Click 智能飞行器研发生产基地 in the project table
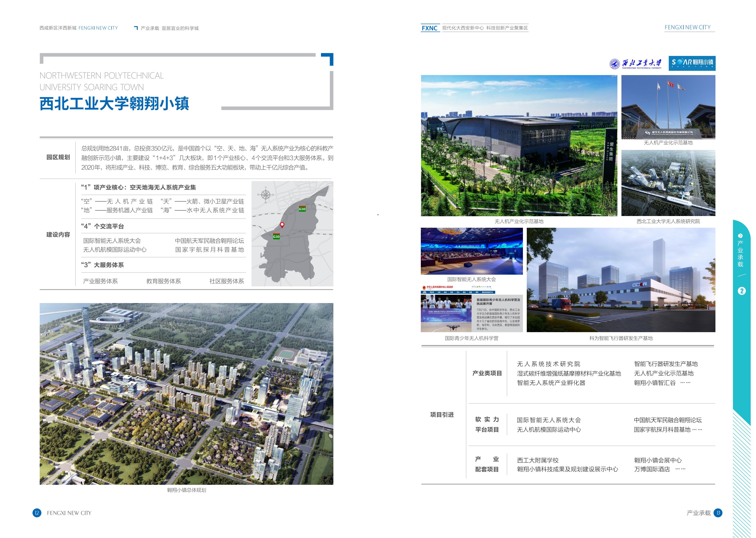756x538 pixels. tap(666, 364)
